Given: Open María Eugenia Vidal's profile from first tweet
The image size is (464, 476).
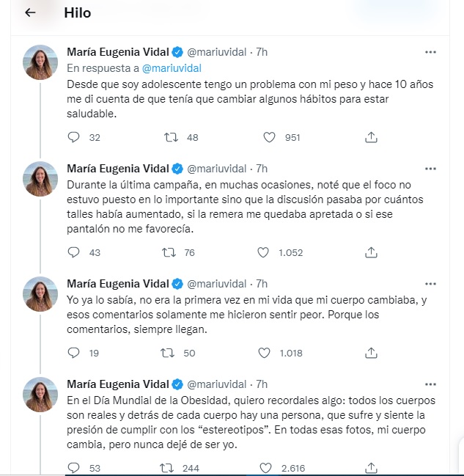Looking at the screenshot, I should [x=118, y=52].
